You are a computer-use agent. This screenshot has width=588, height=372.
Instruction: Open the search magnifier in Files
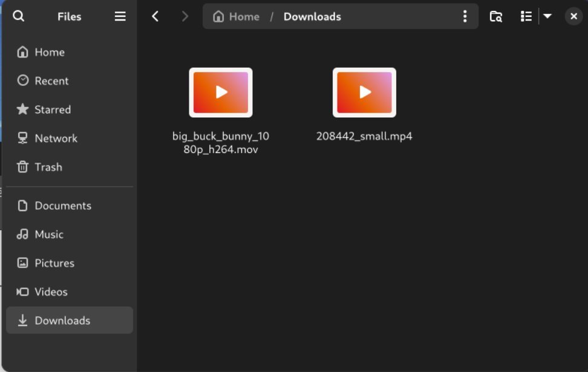tap(18, 16)
